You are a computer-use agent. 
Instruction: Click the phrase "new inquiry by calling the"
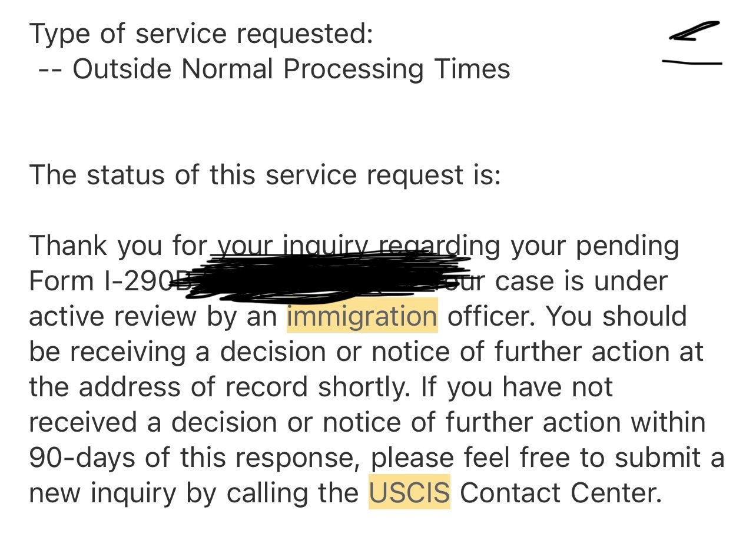194,493
